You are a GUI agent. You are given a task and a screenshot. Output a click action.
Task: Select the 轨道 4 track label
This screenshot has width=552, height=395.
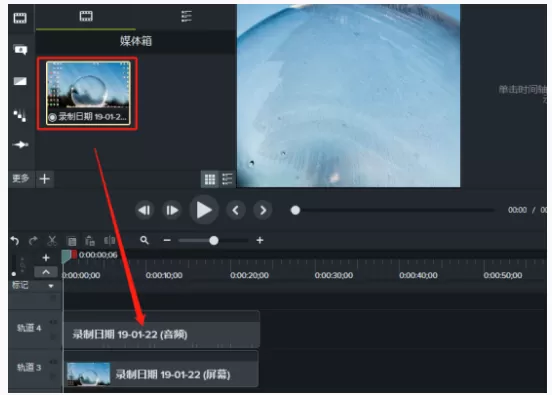click(x=29, y=328)
